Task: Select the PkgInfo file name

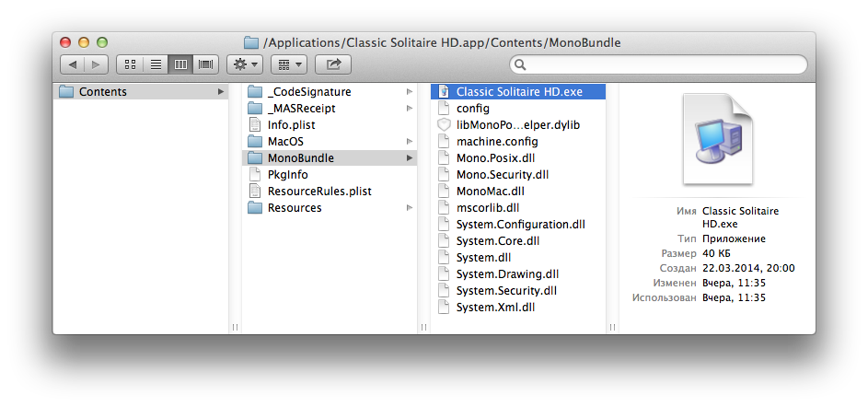Action: point(287,175)
